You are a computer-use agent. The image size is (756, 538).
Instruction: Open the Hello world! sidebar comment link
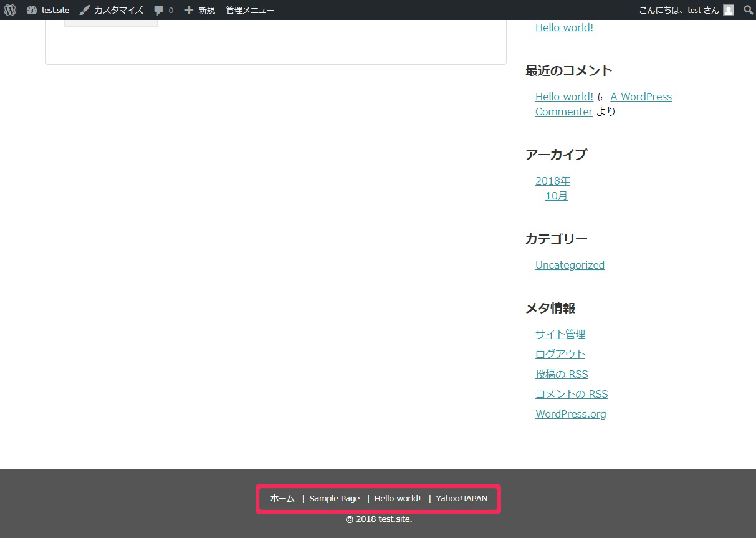coord(564,97)
